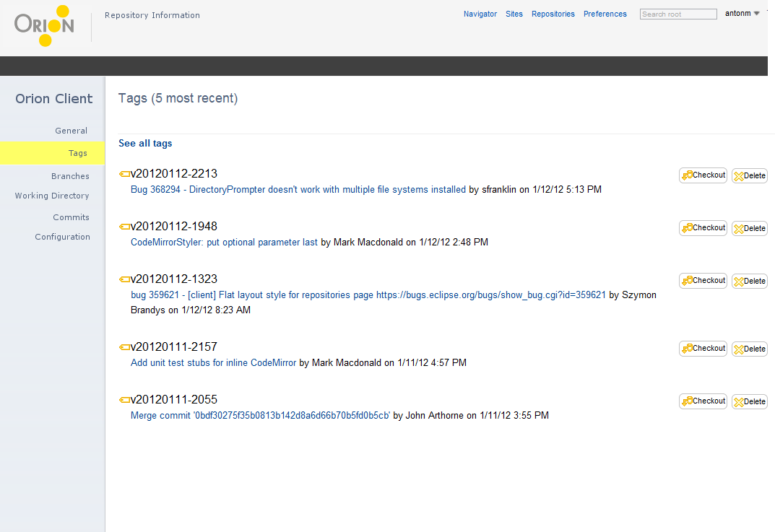Open Bug 368294 DirectoryPrompter commit link
Viewport: 775px width, 532px height.
[298, 190]
